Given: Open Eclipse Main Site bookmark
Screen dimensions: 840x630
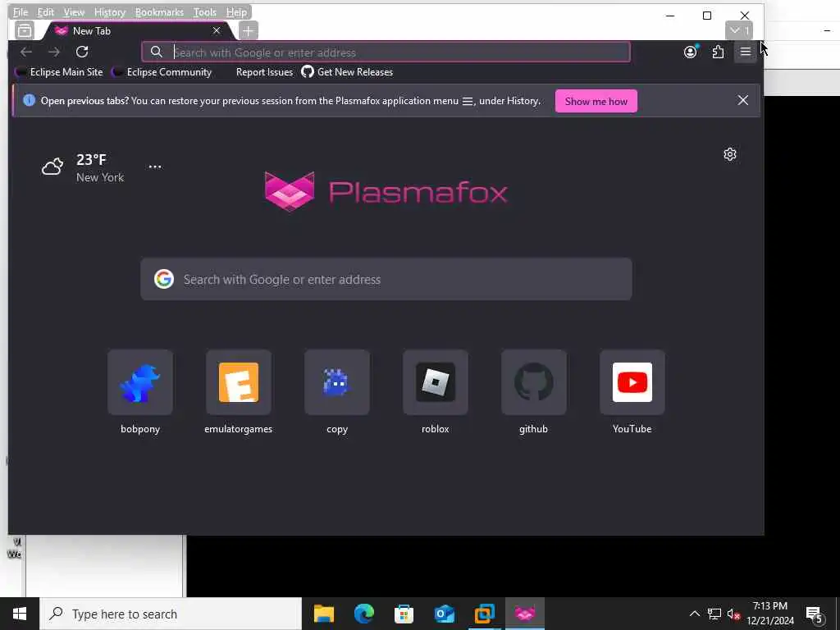Looking at the screenshot, I should [x=59, y=72].
